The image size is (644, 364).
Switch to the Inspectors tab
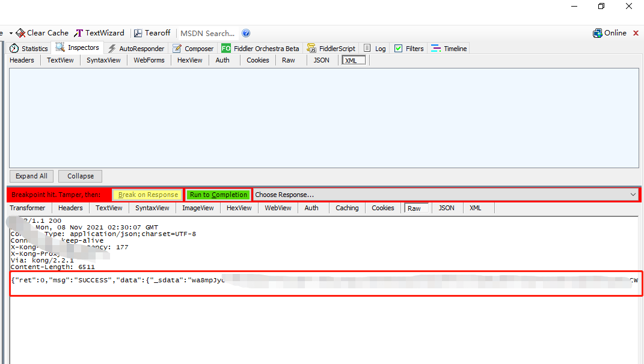tap(77, 47)
